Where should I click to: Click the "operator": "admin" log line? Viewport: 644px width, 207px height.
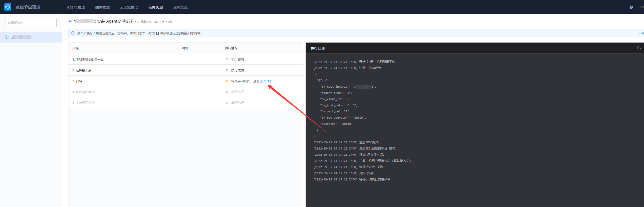tap(336, 124)
